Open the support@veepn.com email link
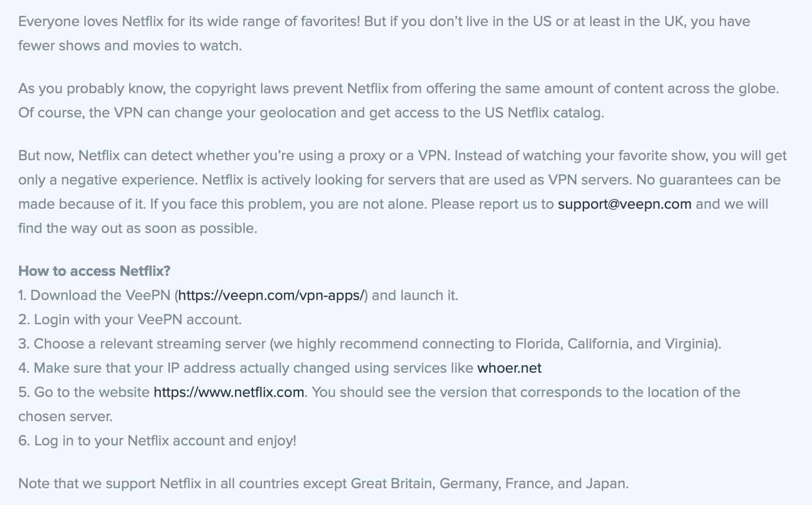Viewport: 812px width, 505px height. pyautogui.click(x=625, y=204)
